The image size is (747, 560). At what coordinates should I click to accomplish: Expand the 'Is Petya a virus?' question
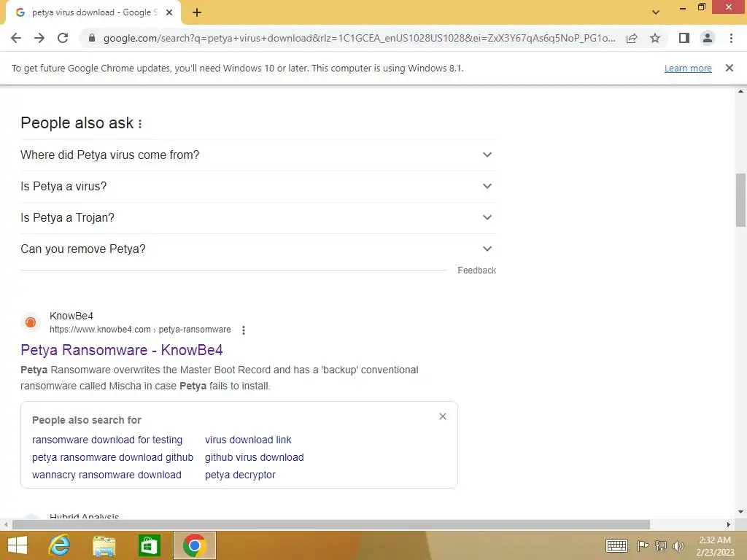(x=258, y=186)
